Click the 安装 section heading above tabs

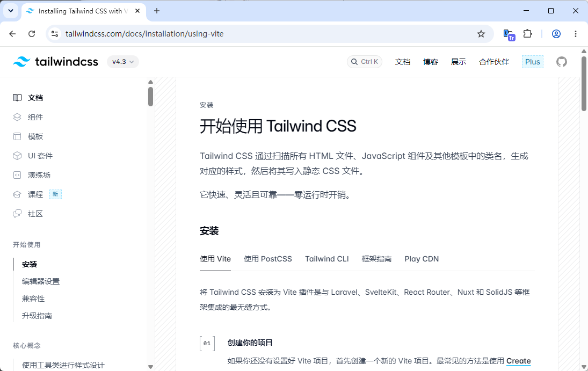209,231
